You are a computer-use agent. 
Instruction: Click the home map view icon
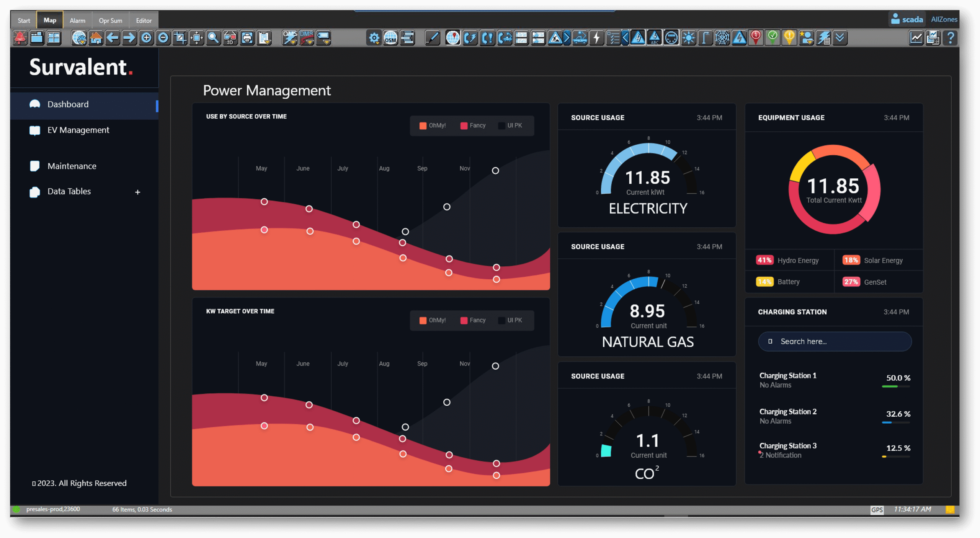[x=96, y=38]
